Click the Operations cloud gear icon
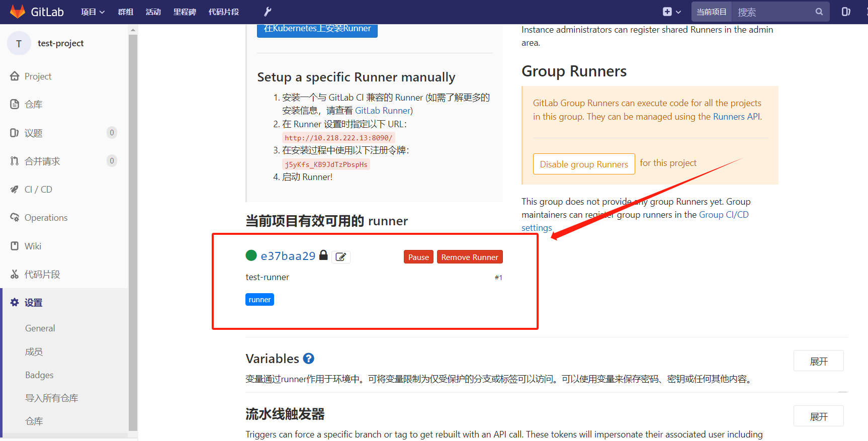 point(15,217)
